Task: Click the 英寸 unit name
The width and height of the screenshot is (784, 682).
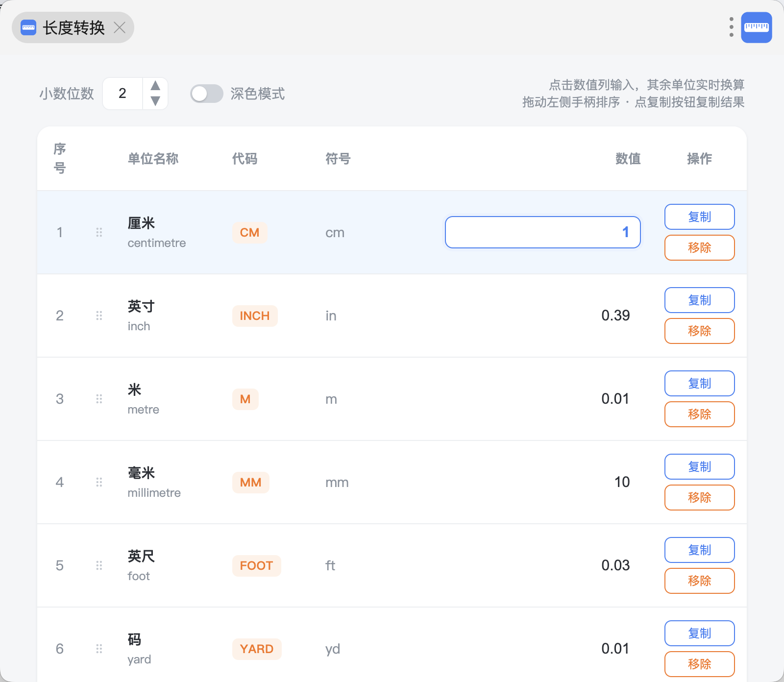Action: click(141, 306)
